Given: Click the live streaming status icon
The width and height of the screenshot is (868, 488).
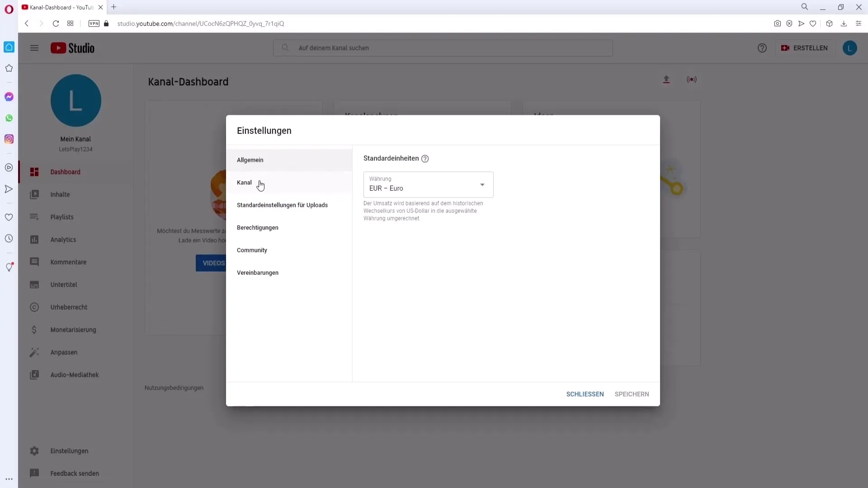Looking at the screenshot, I should [692, 79].
